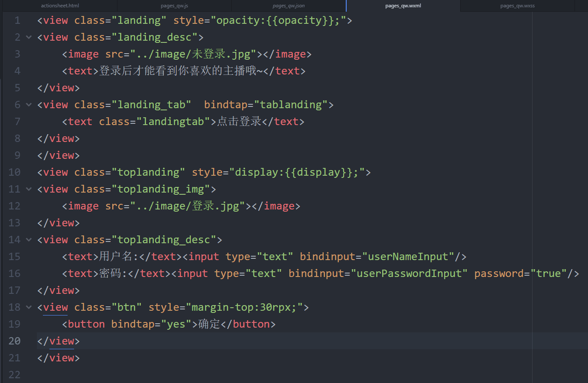The image size is (588, 383).
Task: Switch to the pages_qw.wxss tab
Action: (517, 6)
